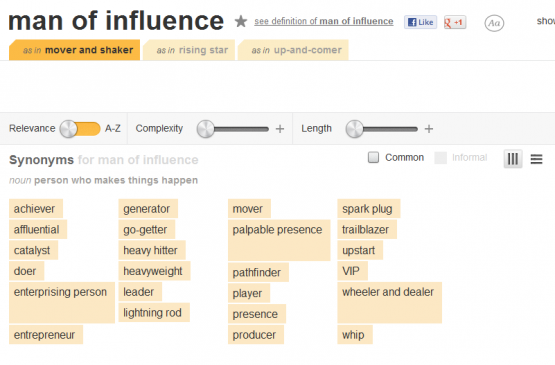555x365 pixels.
Task: Tick the Informal checkbox
Action: coord(440,158)
